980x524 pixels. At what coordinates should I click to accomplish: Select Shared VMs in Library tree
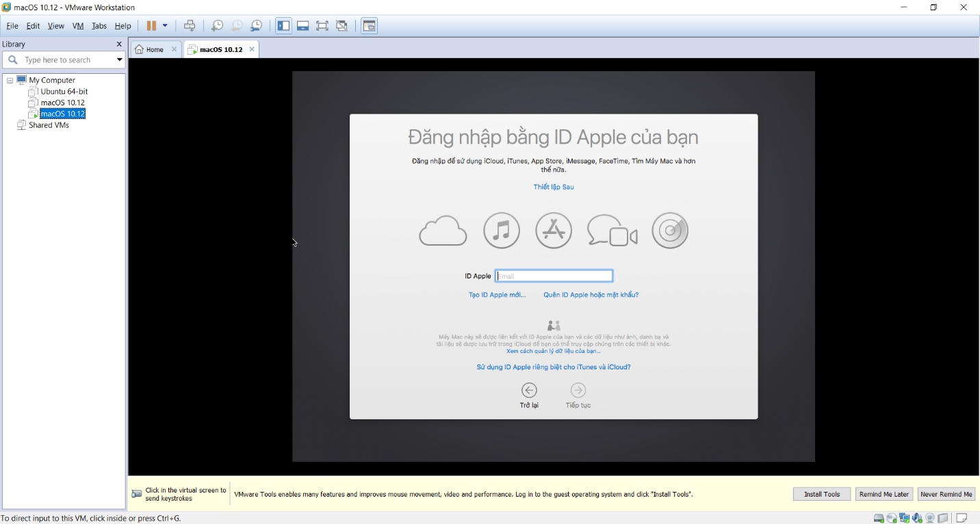(49, 125)
